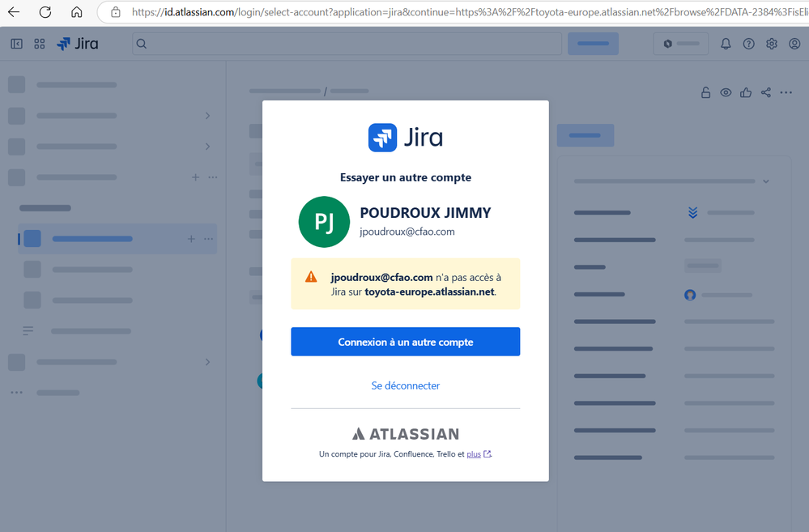Collapse the left navigation sidebar

pos(16,44)
